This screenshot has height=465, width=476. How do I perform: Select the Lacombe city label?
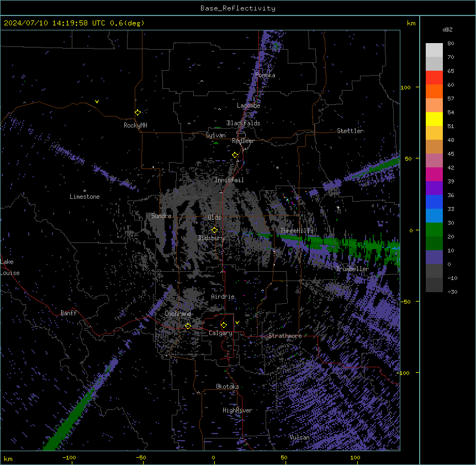248,105
